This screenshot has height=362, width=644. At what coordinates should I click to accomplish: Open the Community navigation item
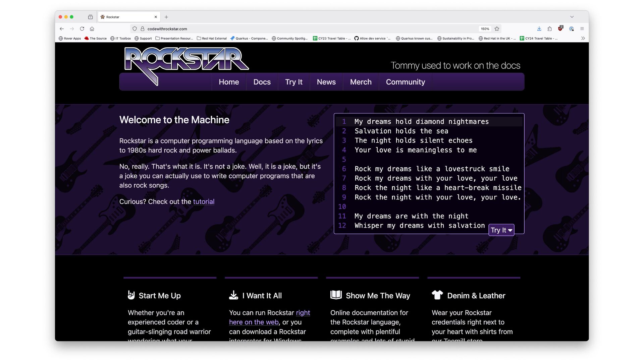point(405,82)
